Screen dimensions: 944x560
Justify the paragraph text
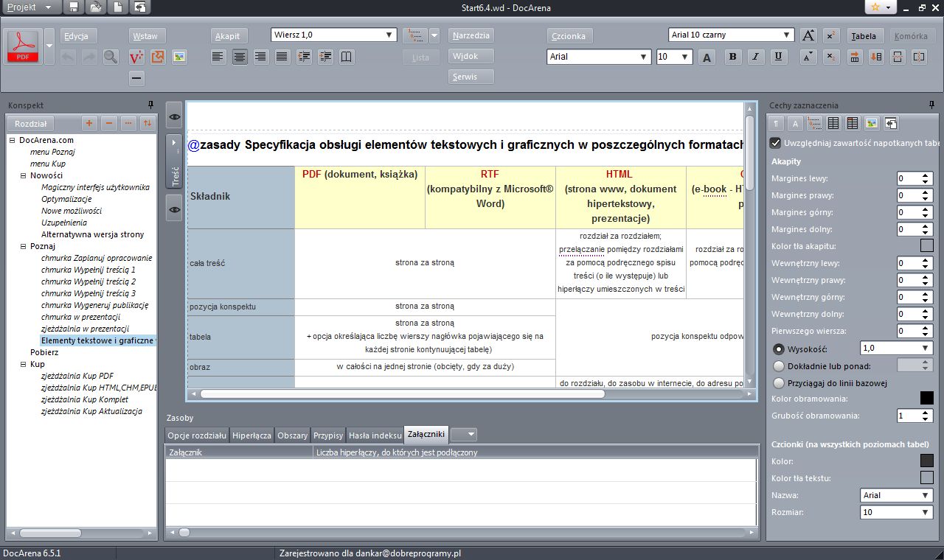[x=282, y=57]
